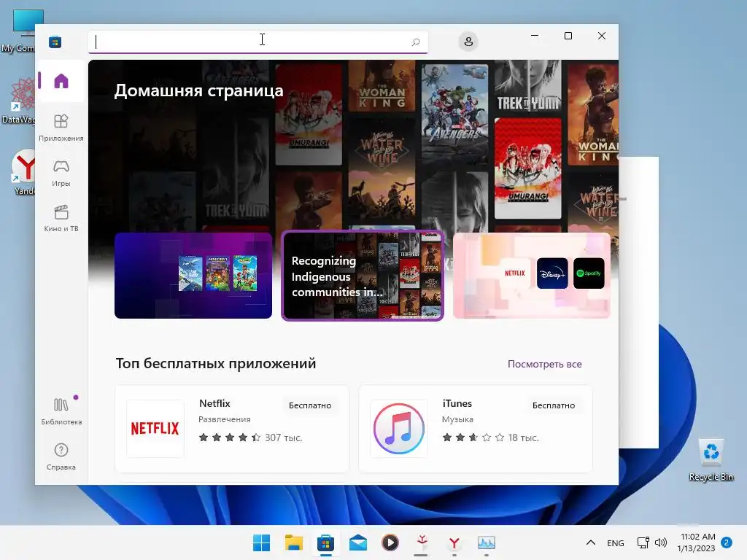Click the Домашняя страница heading
Viewport: 747px width, 560px height.
tap(198, 90)
